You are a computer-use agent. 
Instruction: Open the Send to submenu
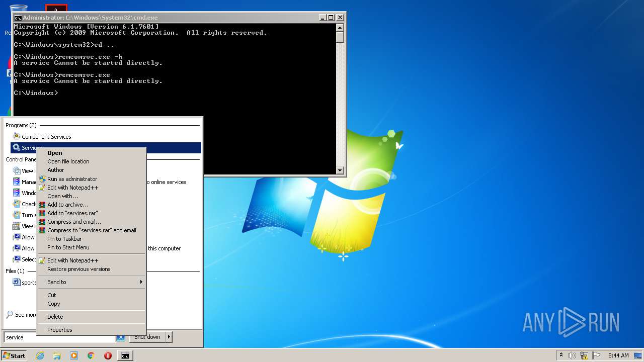coord(92,282)
